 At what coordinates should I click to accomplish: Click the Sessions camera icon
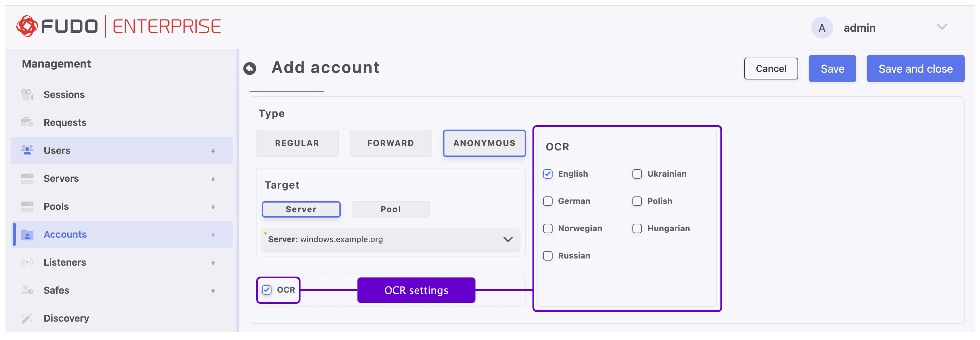coord(27,94)
